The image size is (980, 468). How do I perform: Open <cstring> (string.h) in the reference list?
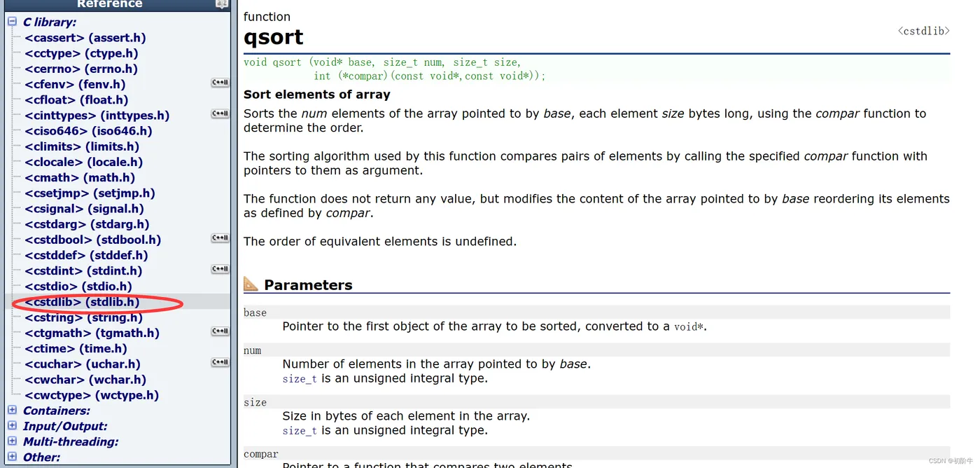pos(83,317)
